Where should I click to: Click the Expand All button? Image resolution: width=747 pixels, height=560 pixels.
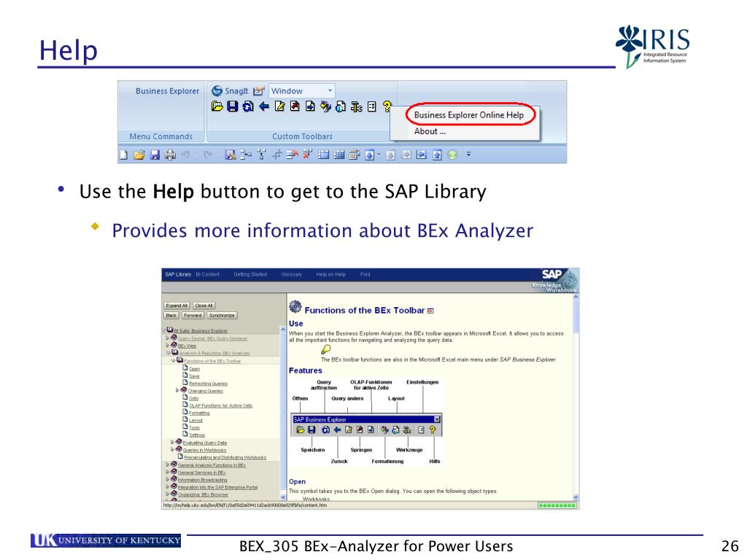tap(177, 306)
